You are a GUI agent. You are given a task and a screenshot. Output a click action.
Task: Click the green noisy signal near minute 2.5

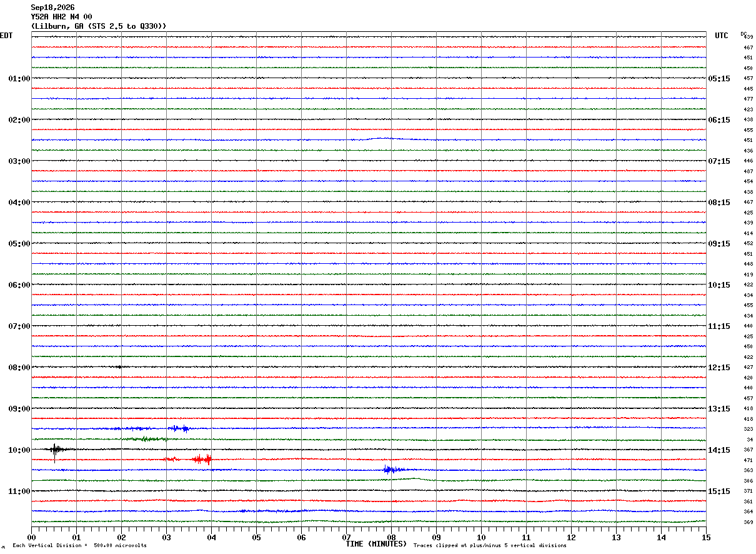pos(144,439)
